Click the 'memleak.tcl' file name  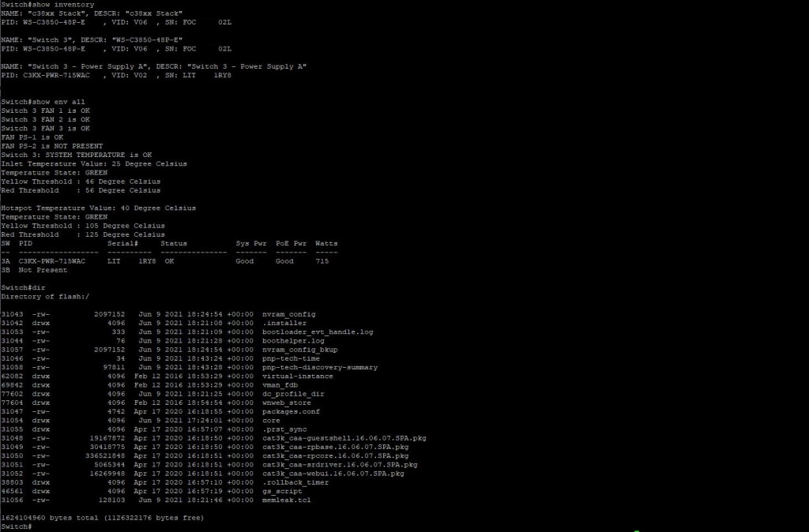coord(286,500)
